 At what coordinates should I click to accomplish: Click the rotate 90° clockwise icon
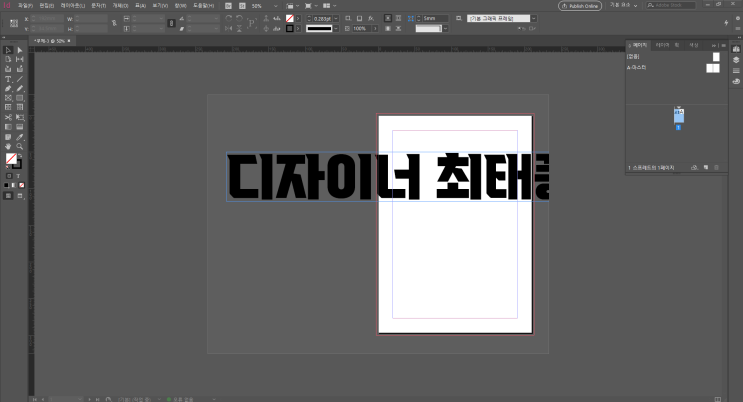(x=228, y=18)
